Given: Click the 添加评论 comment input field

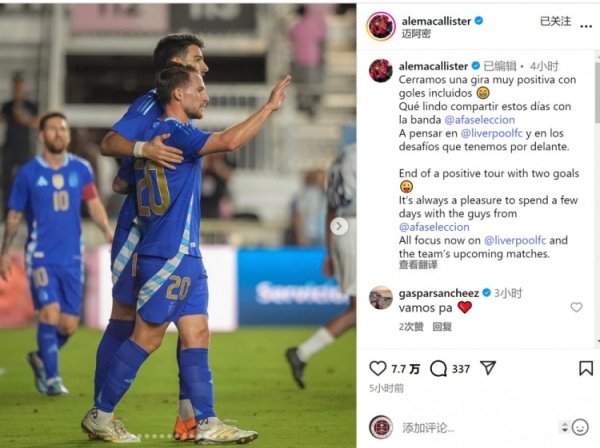Looking at the screenshot, I should click(478, 427).
